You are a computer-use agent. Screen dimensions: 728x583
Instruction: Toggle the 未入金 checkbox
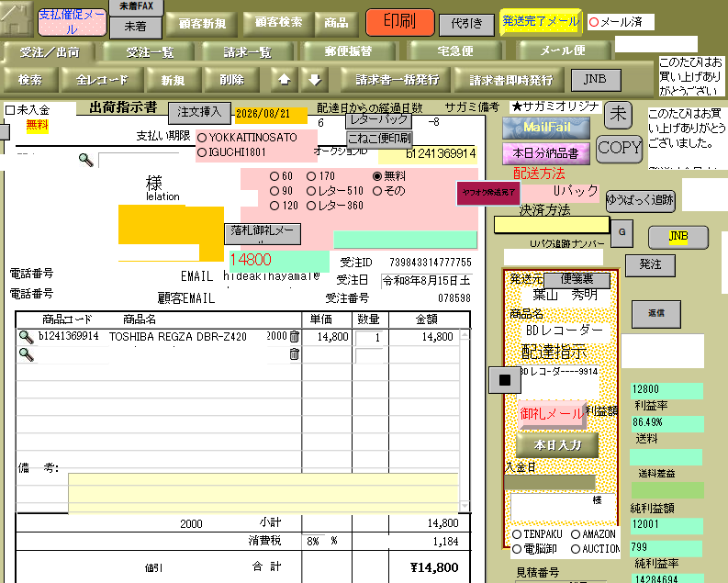coord(10,110)
